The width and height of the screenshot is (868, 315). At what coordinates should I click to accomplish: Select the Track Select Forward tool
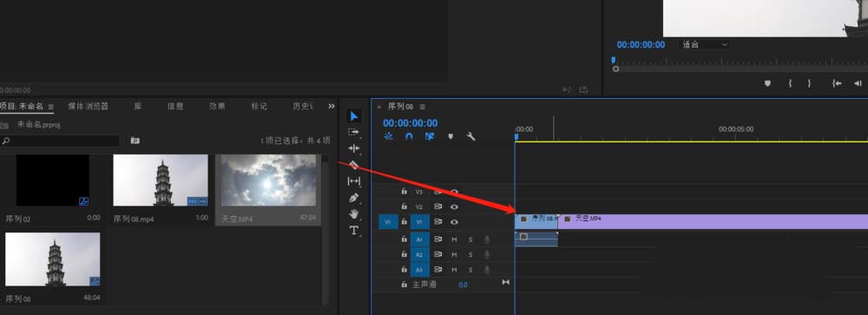(354, 132)
